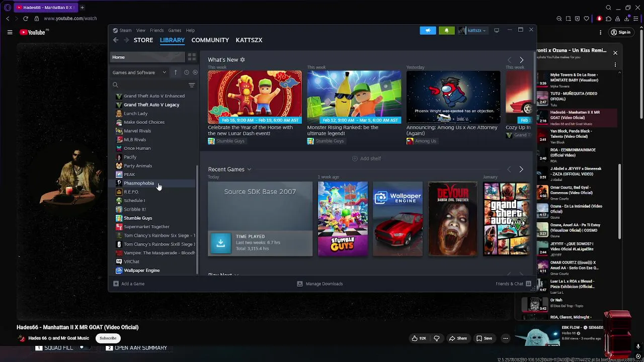Click Add a Game in Steam

coord(129,284)
